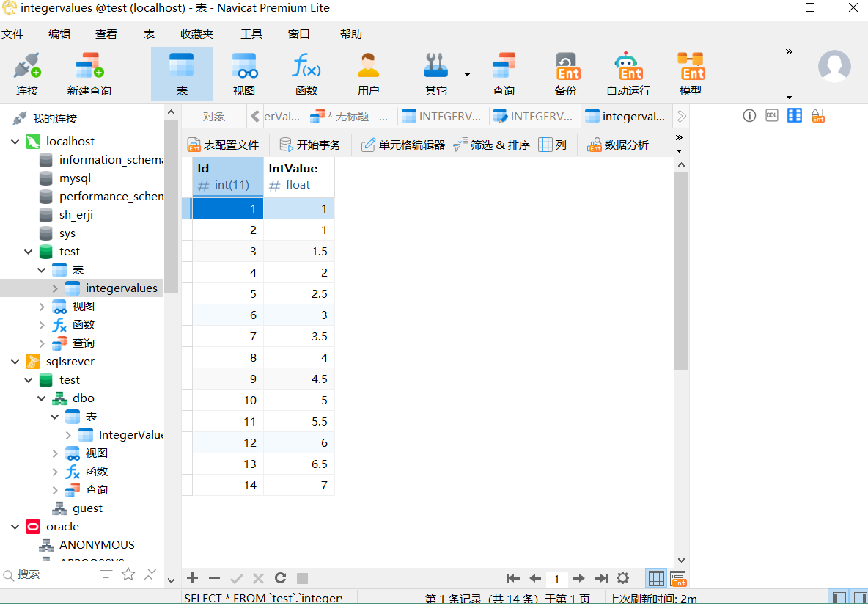Open the User (用户) toolbar item

[368, 74]
